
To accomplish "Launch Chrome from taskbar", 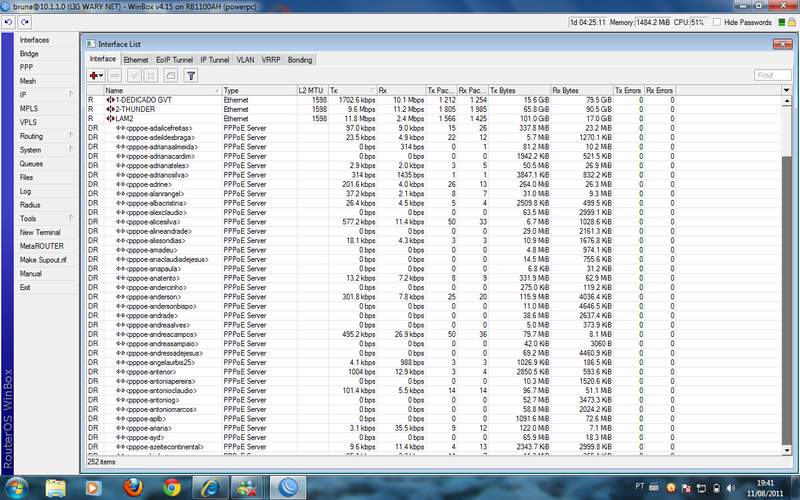I will pyautogui.click(x=172, y=488).
